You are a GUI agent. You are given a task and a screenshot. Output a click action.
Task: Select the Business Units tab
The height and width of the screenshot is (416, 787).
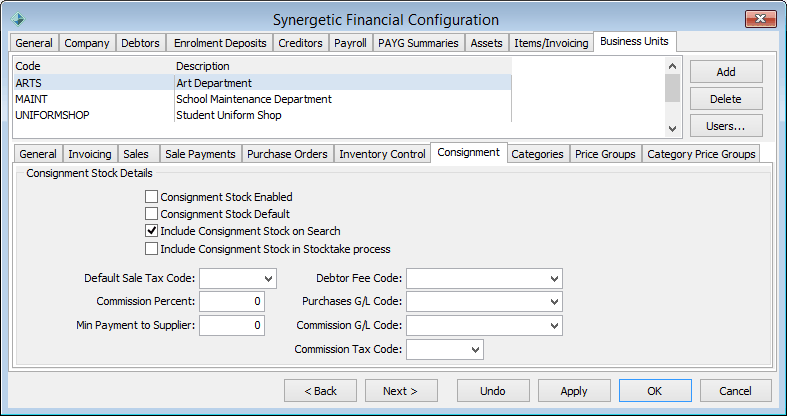click(x=634, y=42)
